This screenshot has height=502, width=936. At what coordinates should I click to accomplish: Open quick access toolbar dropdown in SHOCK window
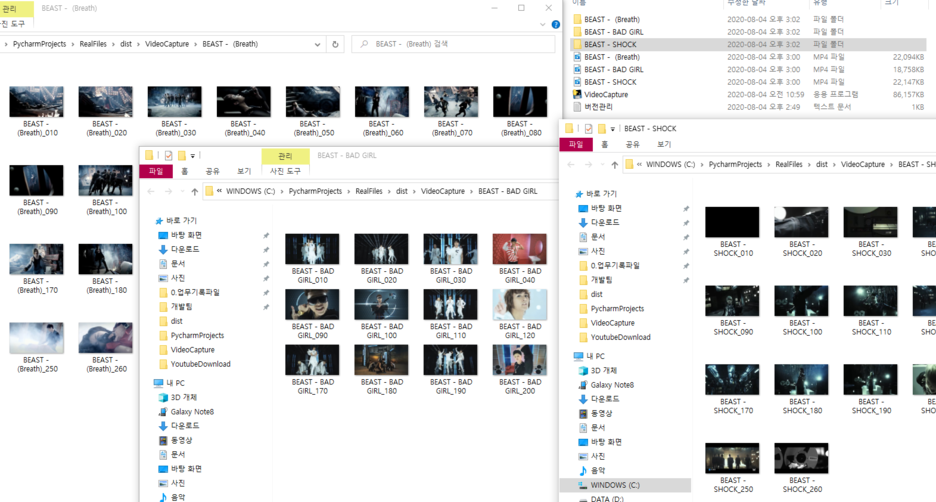click(x=612, y=129)
